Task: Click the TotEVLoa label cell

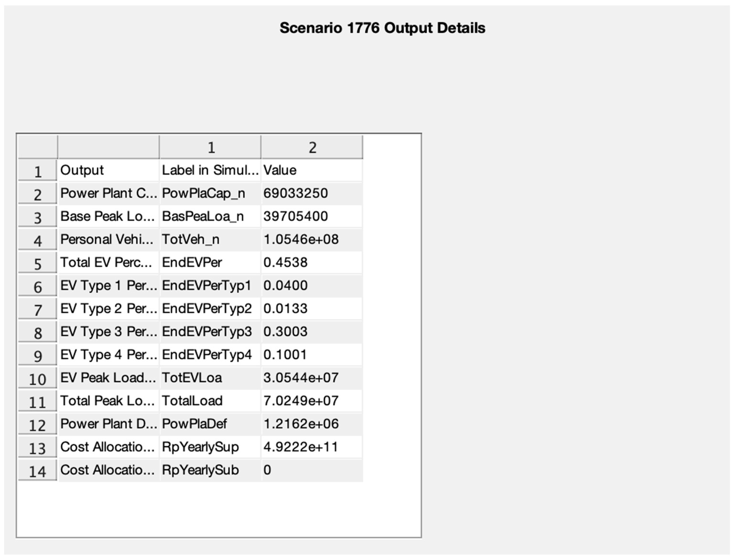Action: pyautogui.click(x=210, y=378)
